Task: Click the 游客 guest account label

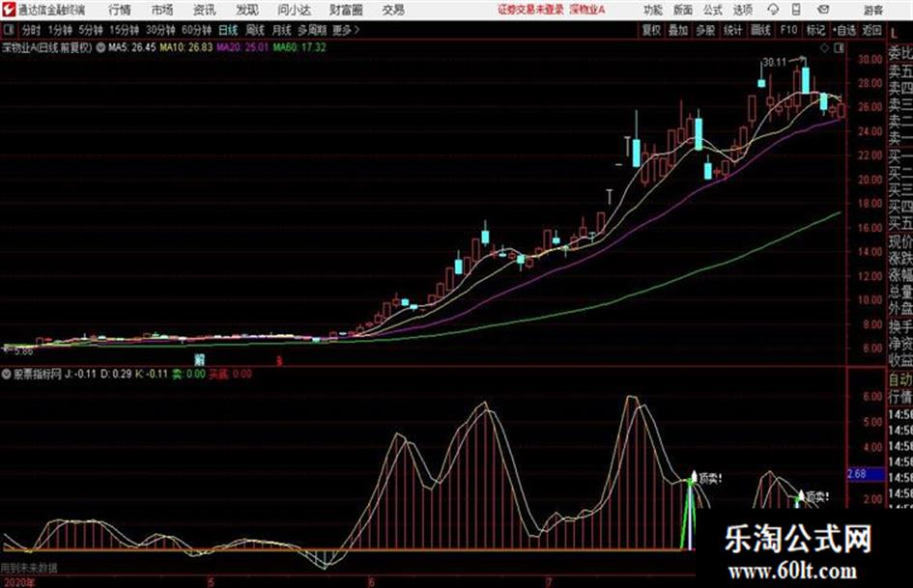Action: [873, 10]
